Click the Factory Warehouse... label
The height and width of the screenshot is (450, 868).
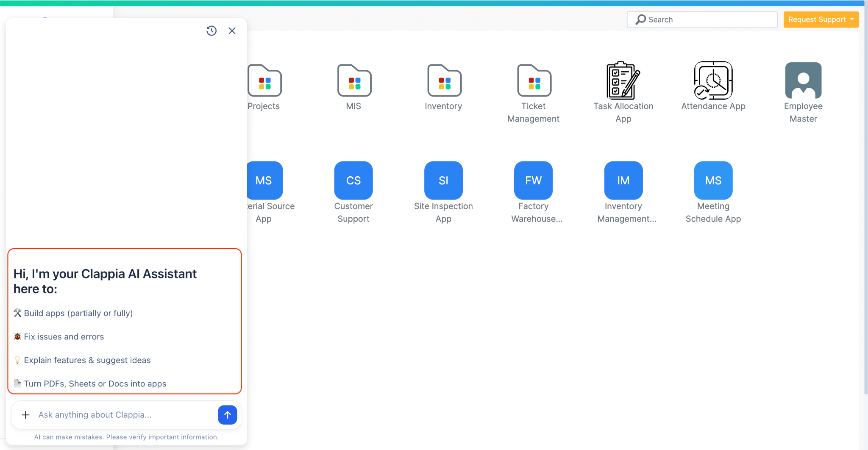pos(537,212)
